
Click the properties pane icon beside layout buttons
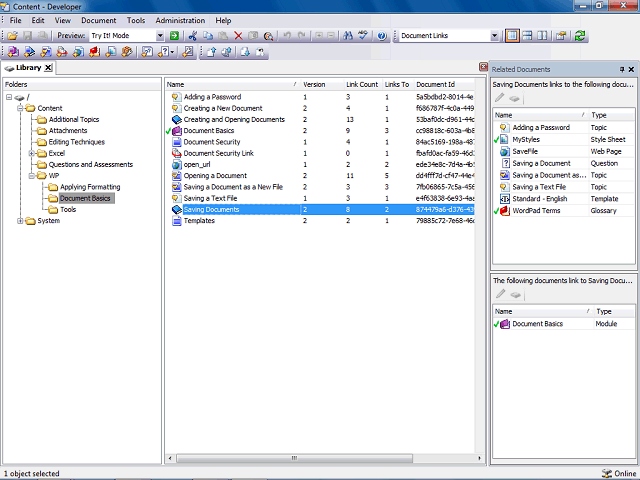pyautogui.click(x=561, y=36)
